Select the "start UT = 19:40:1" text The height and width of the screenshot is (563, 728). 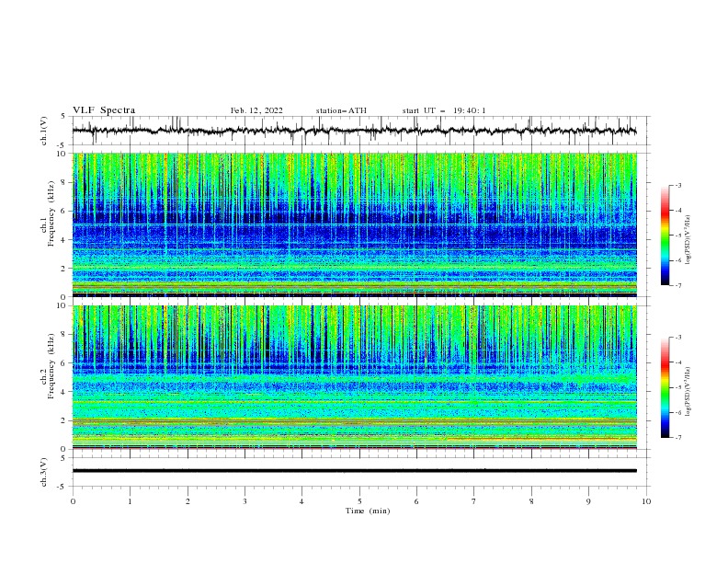click(444, 110)
